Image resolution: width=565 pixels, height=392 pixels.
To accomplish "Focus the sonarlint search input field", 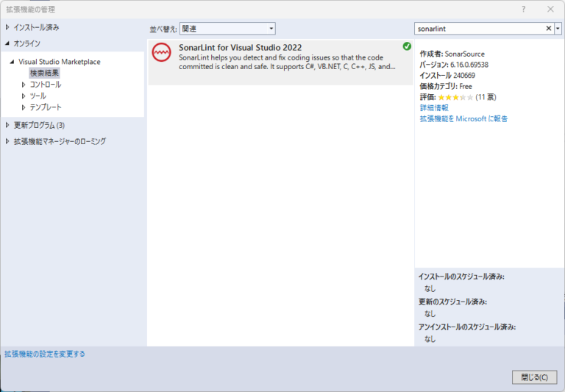I will pyautogui.click(x=479, y=29).
